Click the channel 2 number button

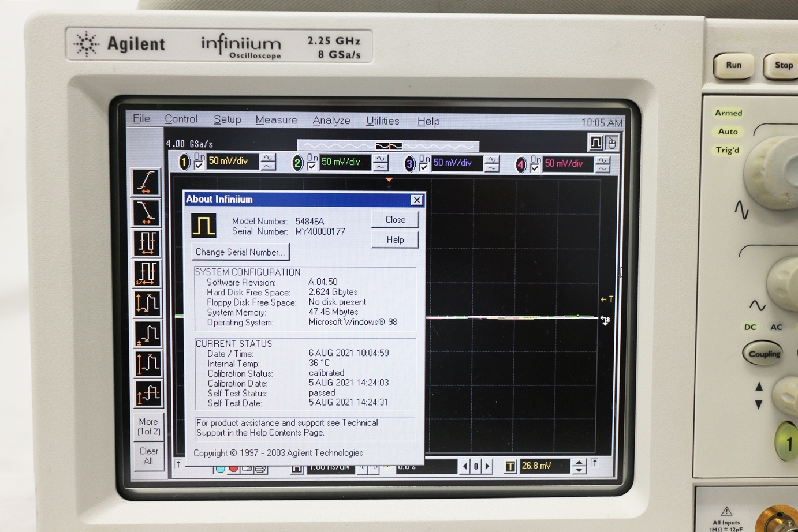click(297, 163)
